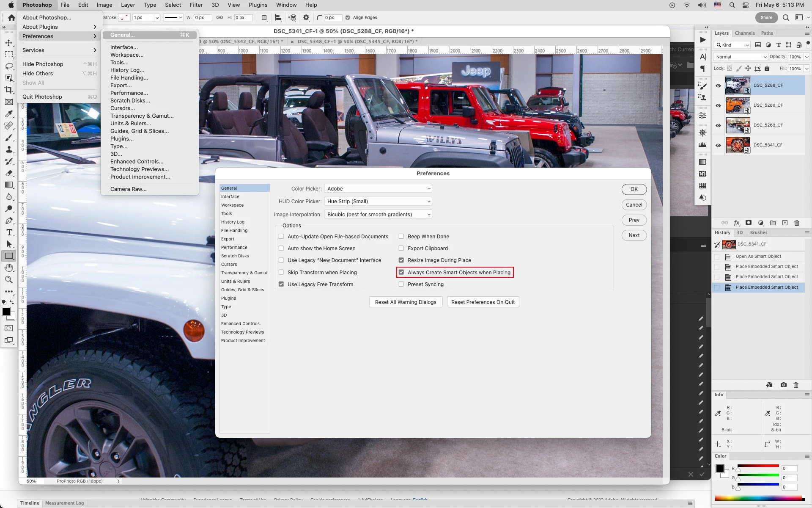Screen dimensions: 812x508
Task: Open the layer blend mode Normal dropdown
Action: pyautogui.click(x=740, y=57)
